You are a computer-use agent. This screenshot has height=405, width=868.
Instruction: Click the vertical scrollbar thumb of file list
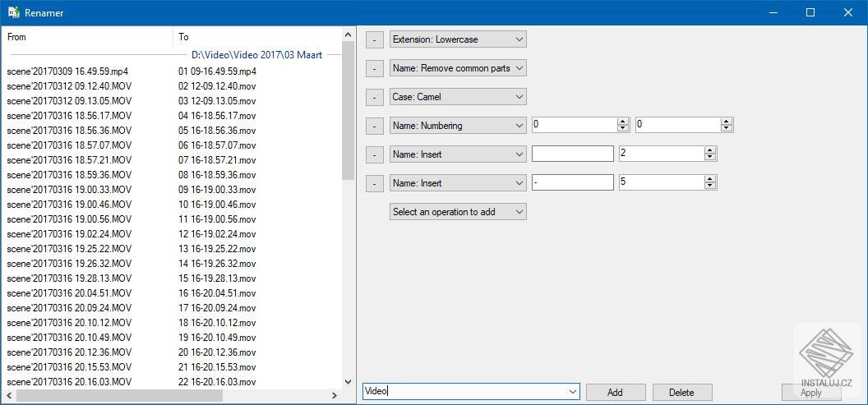coord(349,111)
